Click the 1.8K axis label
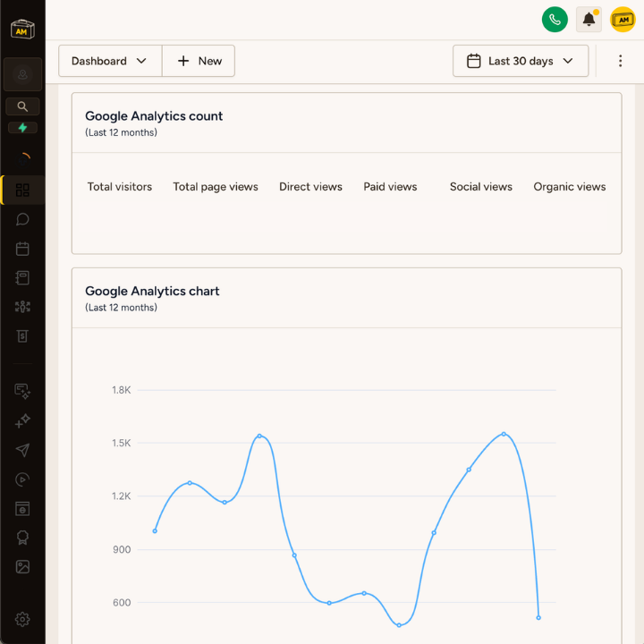The height and width of the screenshot is (644, 644). [x=121, y=390]
